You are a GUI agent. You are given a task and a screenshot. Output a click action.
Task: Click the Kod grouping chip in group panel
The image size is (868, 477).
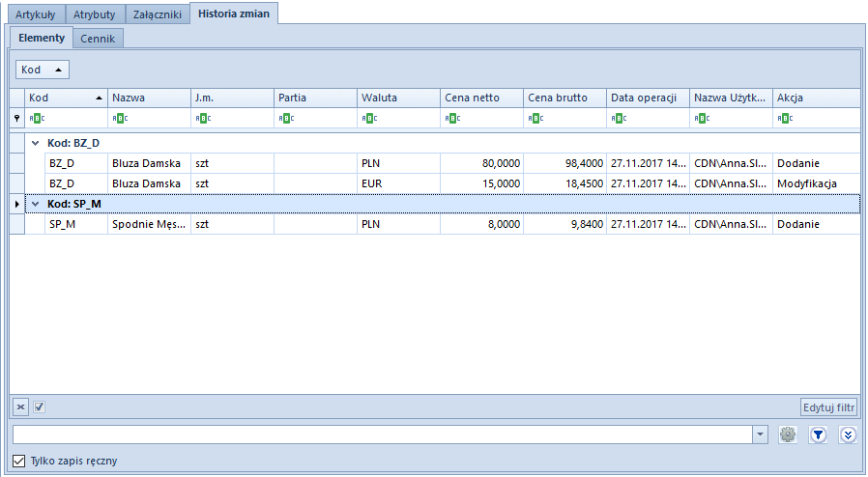(x=43, y=70)
